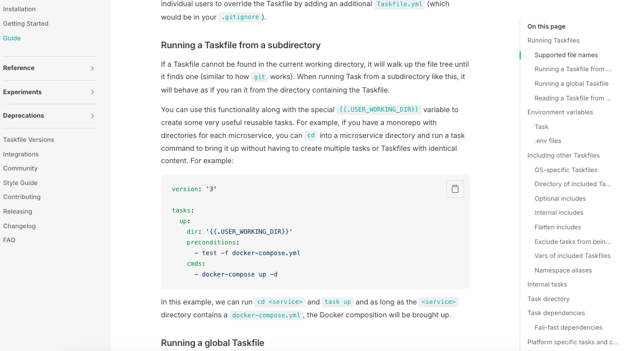Open the Releasing page
644x351 pixels.
coord(17,211)
